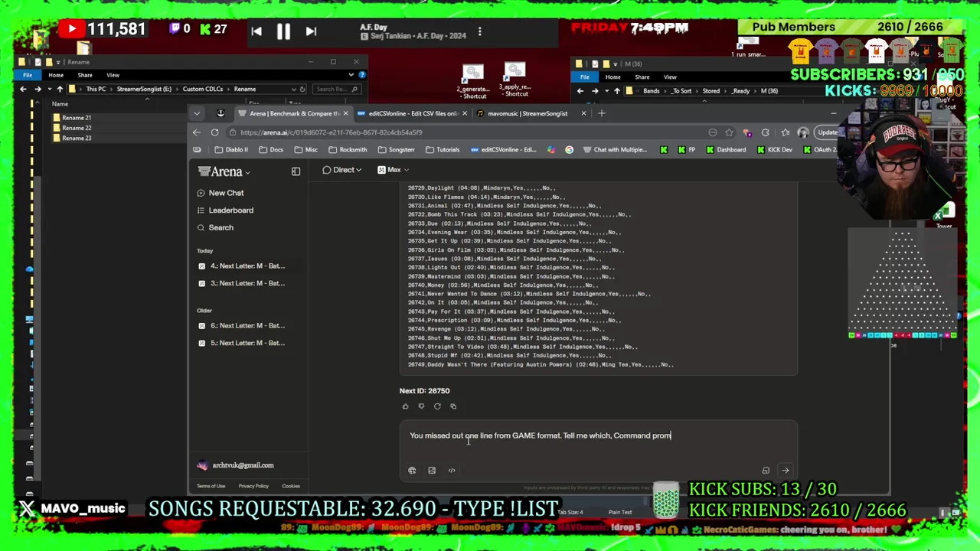Open File menu in Rename Explorer window
980x551 pixels.
click(28, 75)
